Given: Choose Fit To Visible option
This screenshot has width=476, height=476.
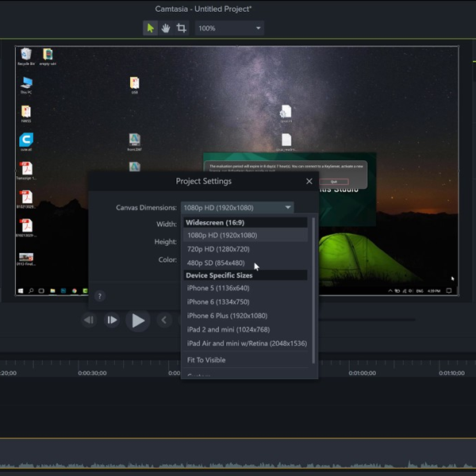Looking at the screenshot, I should tap(206, 360).
